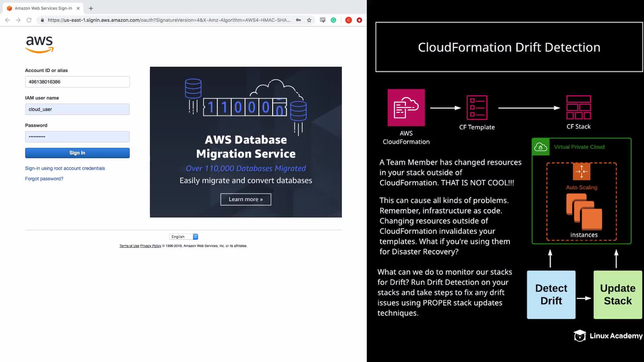Click the Forgot password link

[44, 179]
